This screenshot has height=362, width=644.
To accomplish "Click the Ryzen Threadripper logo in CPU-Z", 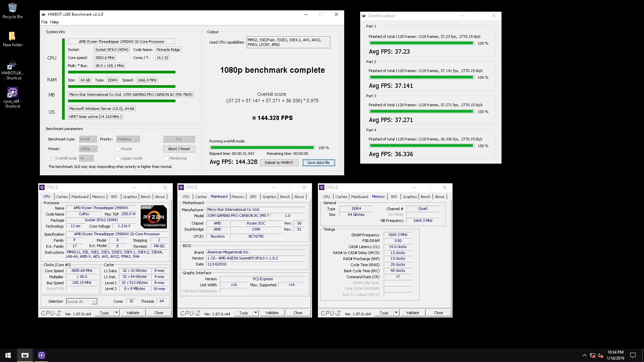I will click(x=154, y=217).
